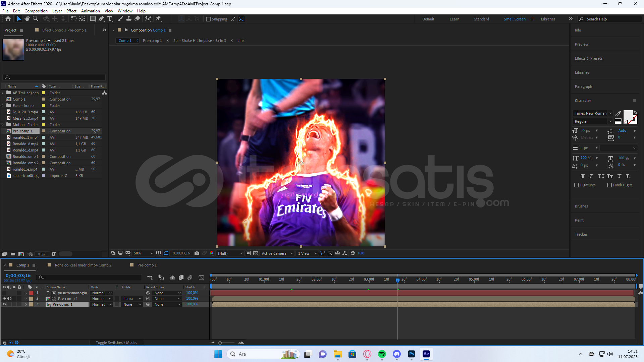Switch to Ronaldo Real madrid.mp4 Comp 2 tab
The height and width of the screenshot is (362, 644).
tap(83, 265)
